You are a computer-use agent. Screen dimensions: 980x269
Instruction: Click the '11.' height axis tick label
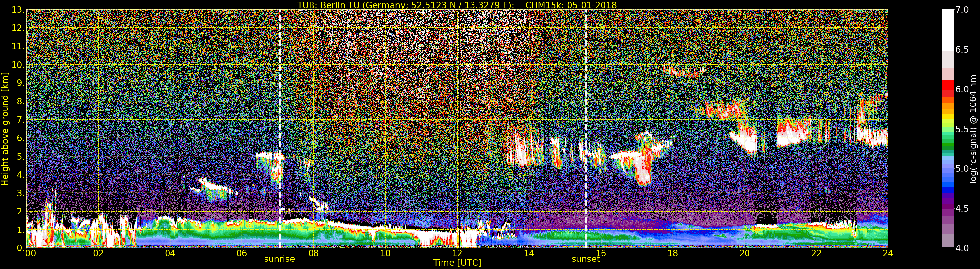point(18,46)
